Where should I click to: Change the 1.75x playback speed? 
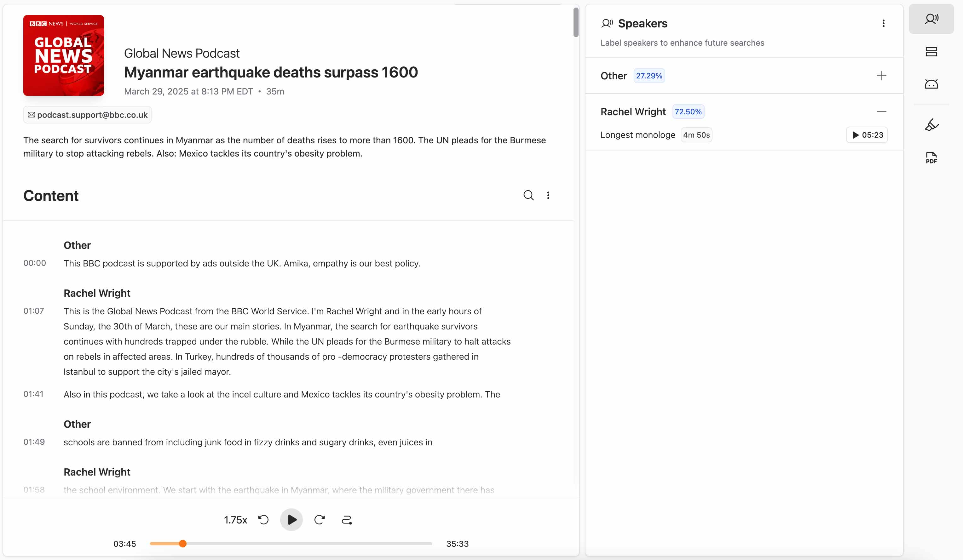pyautogui.click(x=235, y=520)
